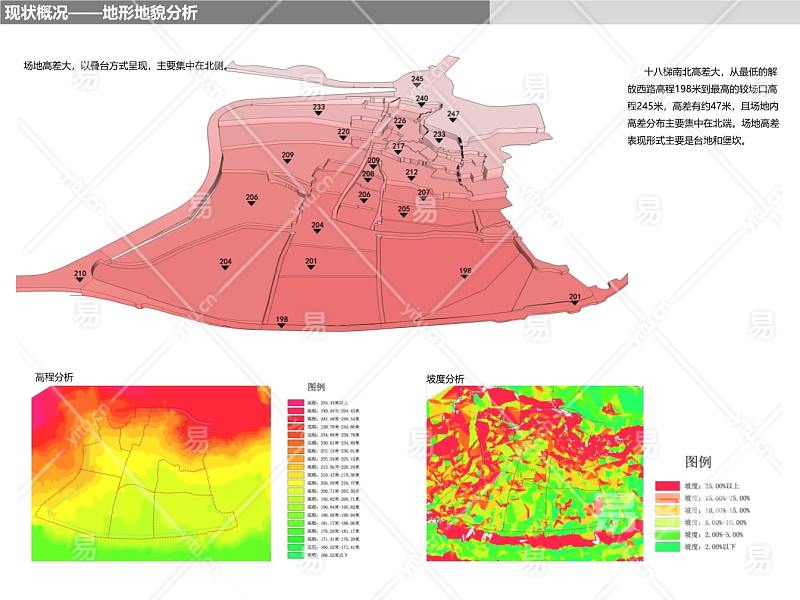The width and height of the screenshot is (800, 600).
Task: Pick the 217 elevation marker
Action: coord(398,155)
